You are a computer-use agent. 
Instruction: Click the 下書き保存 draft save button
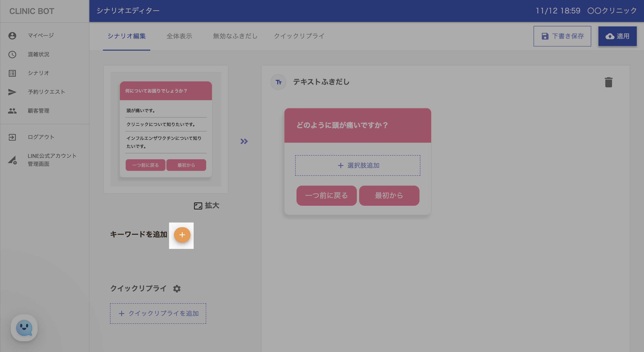click(x=562, y=36)
